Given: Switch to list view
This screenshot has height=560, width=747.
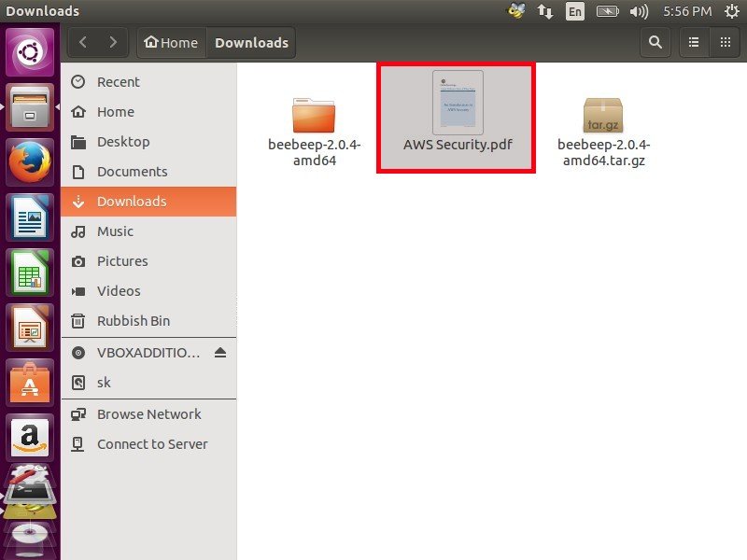Looking at the screenshot, I should click(x=694, y=42).
